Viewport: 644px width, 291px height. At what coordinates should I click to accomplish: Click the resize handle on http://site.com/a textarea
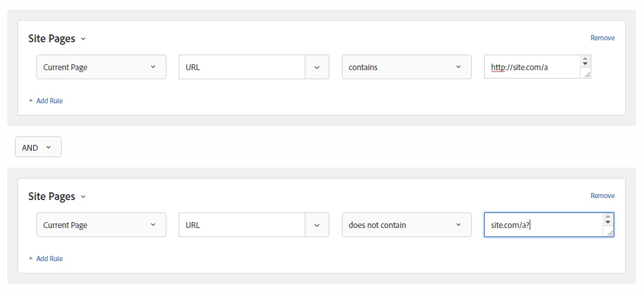pyautogui.click(x=587, y=74)
